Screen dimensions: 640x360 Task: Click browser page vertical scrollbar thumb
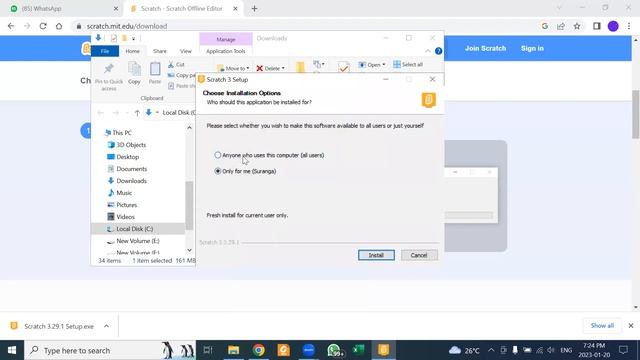[x=636, y=114]
